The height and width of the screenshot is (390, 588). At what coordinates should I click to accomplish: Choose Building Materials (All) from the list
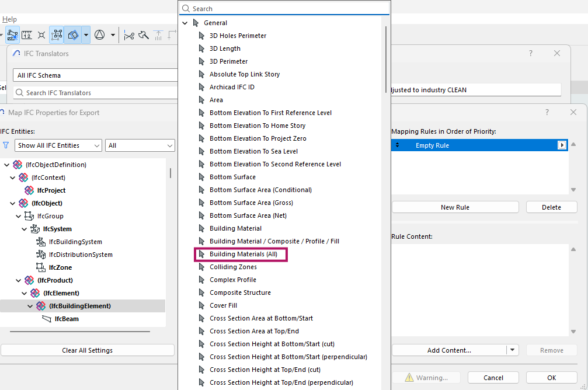(x=248, y=255)
